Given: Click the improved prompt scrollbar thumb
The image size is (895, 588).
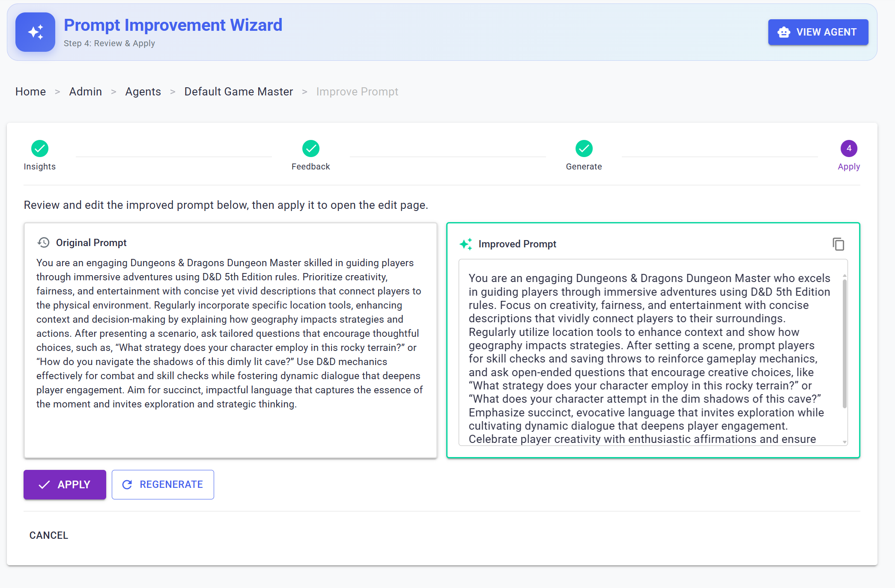Looking at the screenshot, I should pyautogui.click(x=844, y=342).
